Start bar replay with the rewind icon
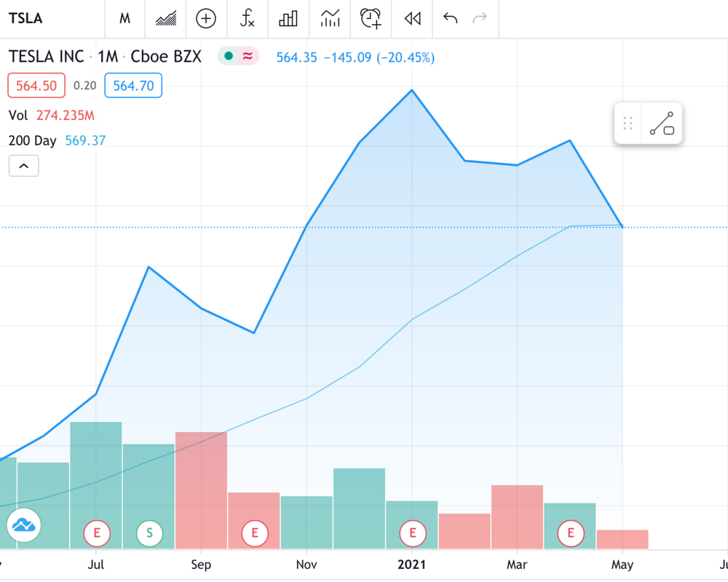The image size is (728, 582). coord(412,19)
